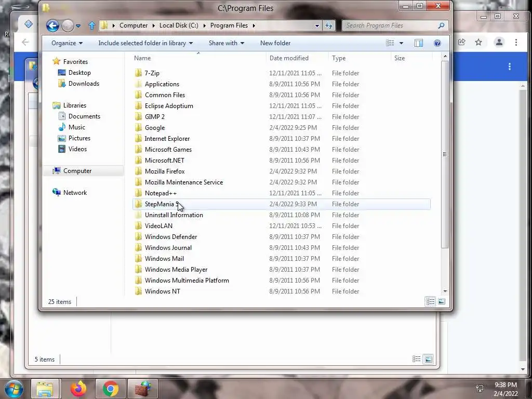The image size is (532, 399).
Task: Select the Mozilla Firefox folder icon
Action: (138, 171)
